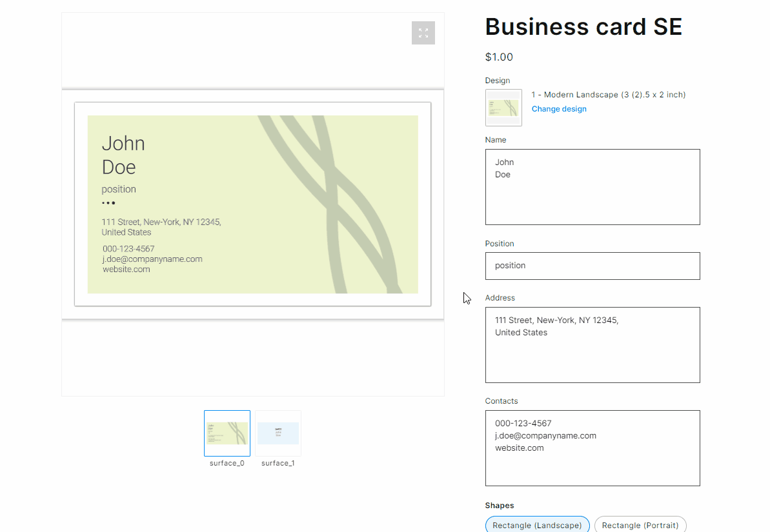Open the Modern Landscape design thumbnail
770x532 pixels.
(503, 108)
